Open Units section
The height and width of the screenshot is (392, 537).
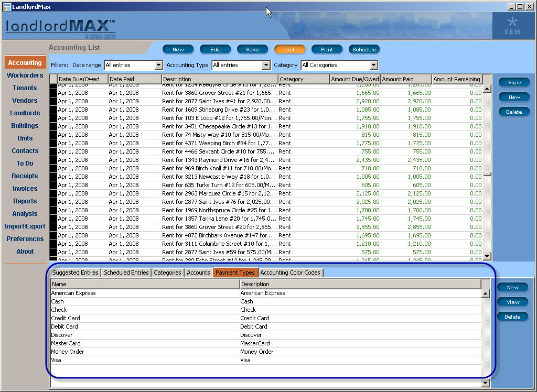pos(25,138)
